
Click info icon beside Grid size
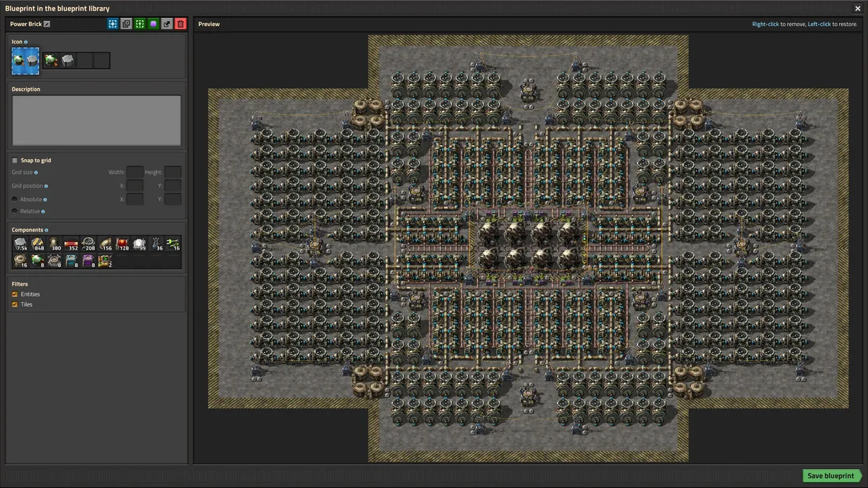36,172
